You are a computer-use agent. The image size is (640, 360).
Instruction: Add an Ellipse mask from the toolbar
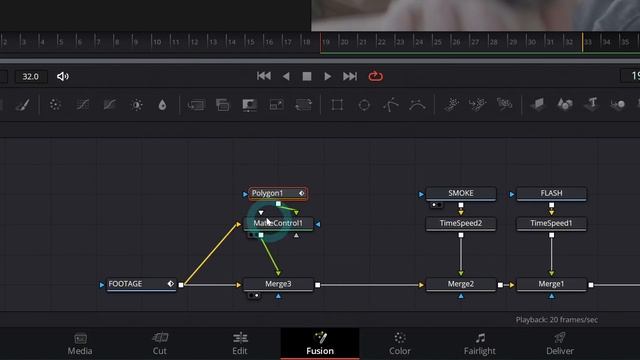tap(364, 105)
